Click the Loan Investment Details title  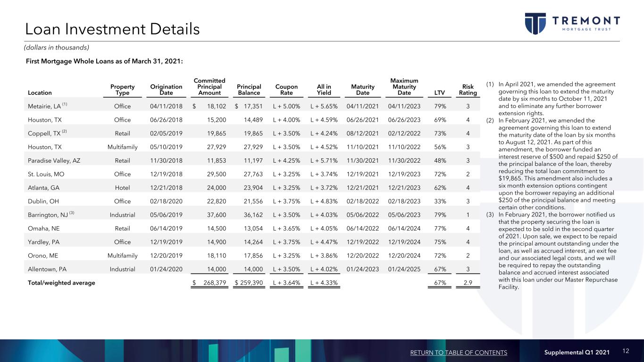[112, 29]
